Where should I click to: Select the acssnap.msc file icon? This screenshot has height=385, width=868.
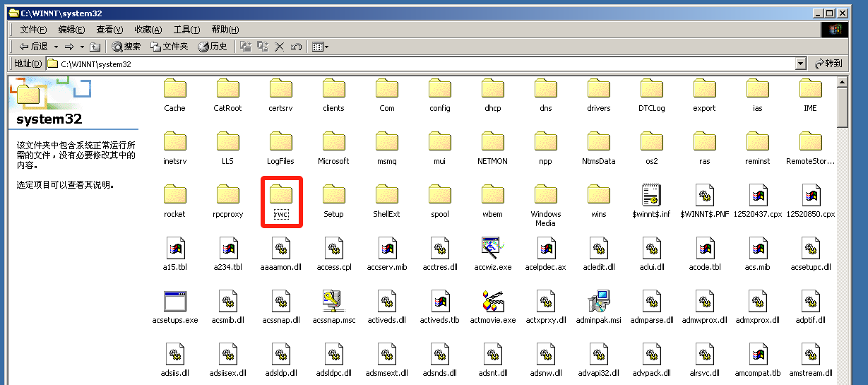tap(333, 301)
